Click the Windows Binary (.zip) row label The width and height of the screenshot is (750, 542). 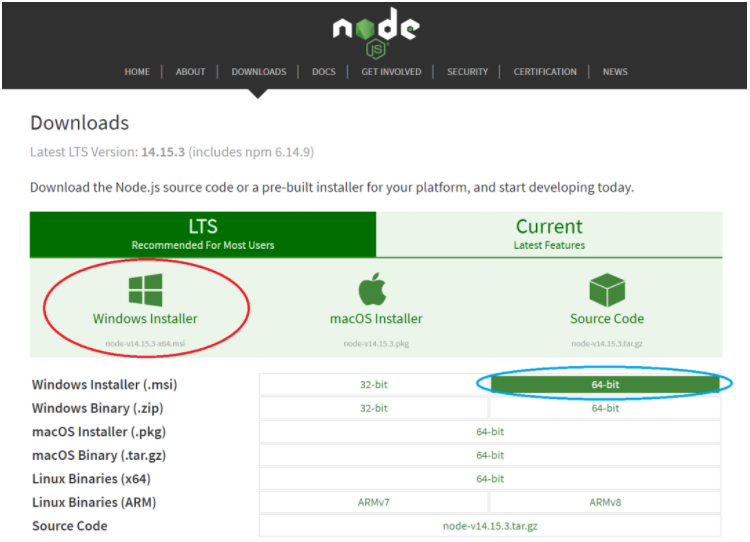point(98,408)
